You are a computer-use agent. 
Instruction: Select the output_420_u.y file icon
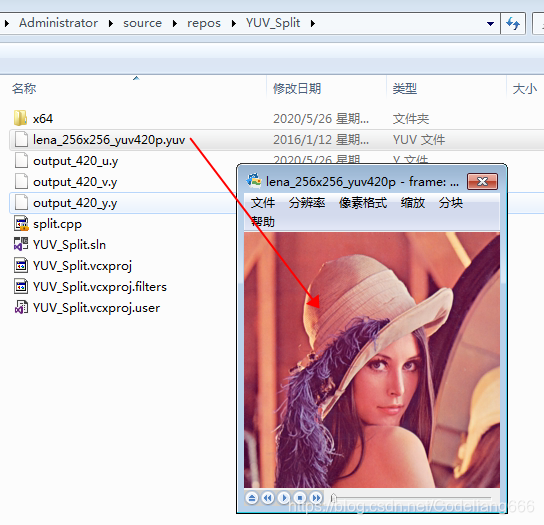pos(21,161)
